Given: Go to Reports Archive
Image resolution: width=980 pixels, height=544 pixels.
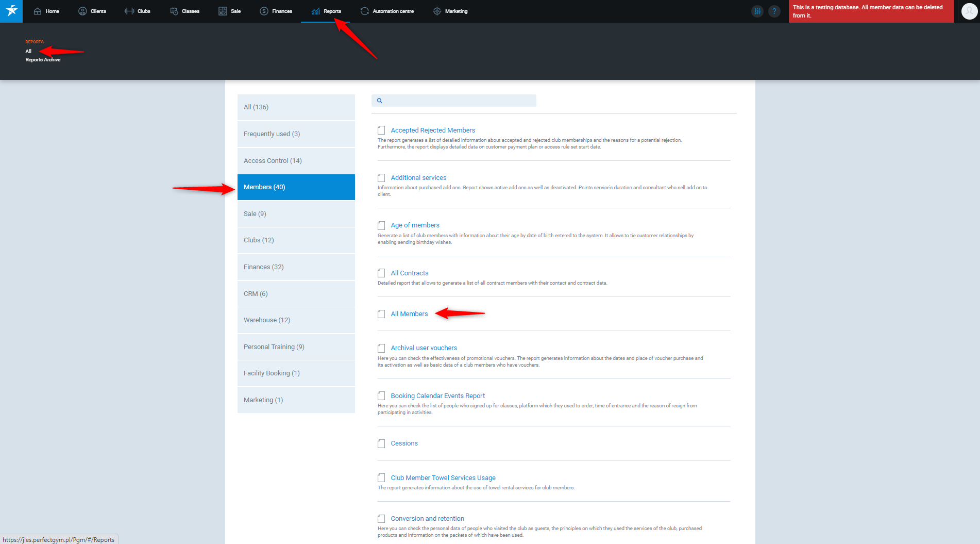Looking at the screenshot, I should (x=43, y=60).
